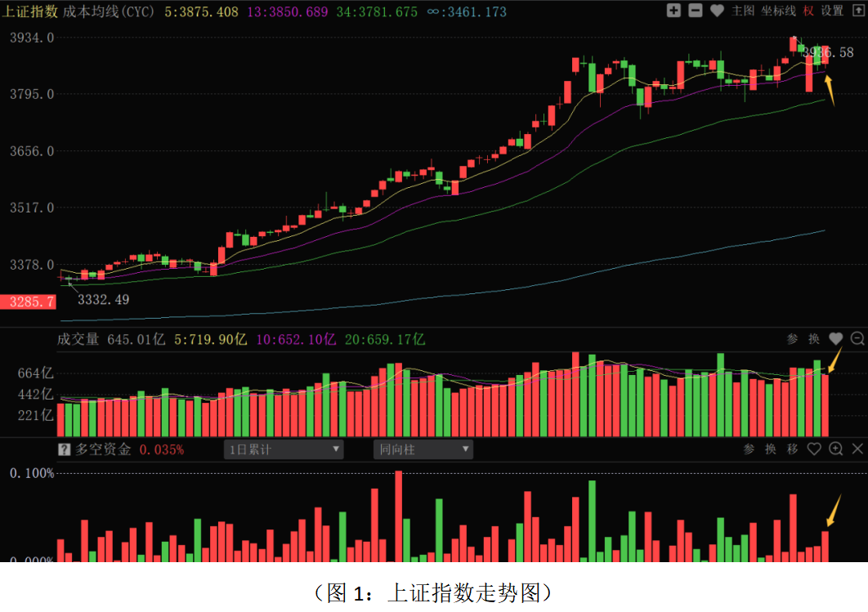Click the minus icon in main chart toolbar
This screenshot has width=868, height=612.
click(x=695, y=11)
